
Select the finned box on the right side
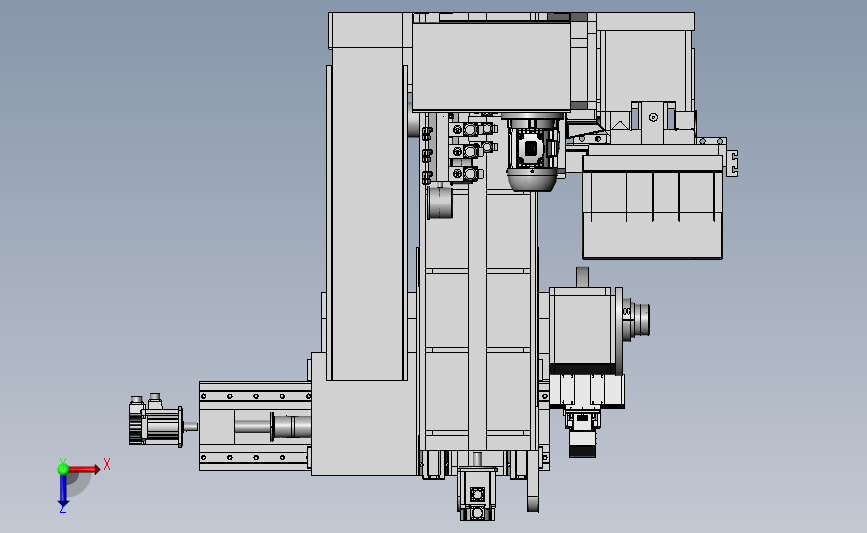(x=652, y=207)
